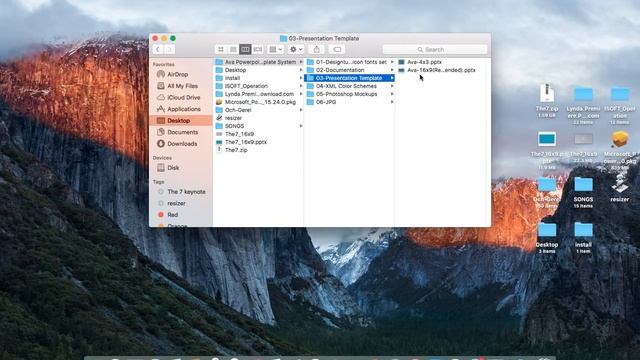Expand the Ava Powerpoint folder arrow
Image resolution: width=640 pixels, height=360 pixels.
pos(301,62)
